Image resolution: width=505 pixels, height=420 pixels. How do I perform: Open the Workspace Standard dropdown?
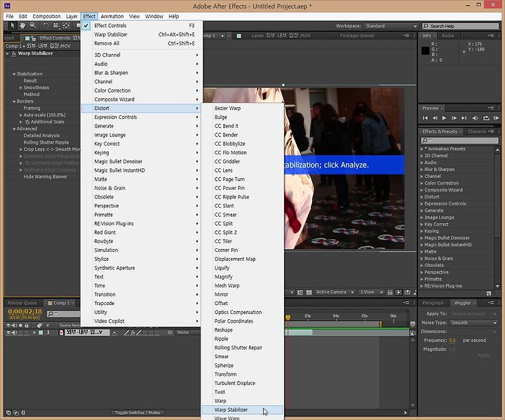(391, 26)
